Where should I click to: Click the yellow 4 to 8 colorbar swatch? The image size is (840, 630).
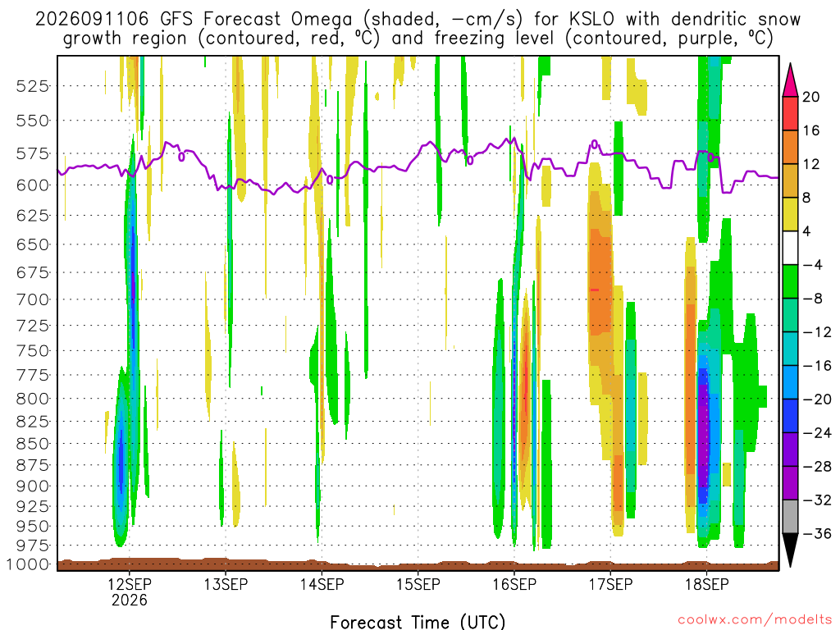(x=790, y=215)
